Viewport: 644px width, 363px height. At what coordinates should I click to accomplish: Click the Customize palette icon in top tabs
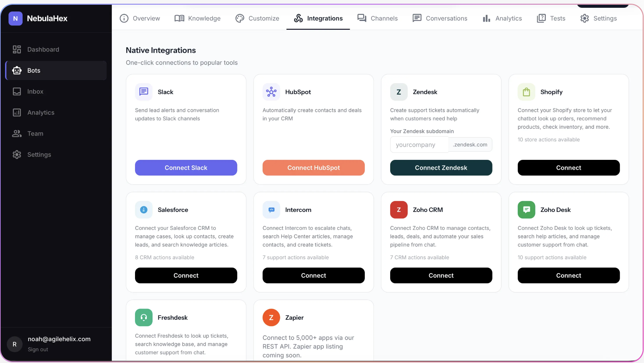240,18
